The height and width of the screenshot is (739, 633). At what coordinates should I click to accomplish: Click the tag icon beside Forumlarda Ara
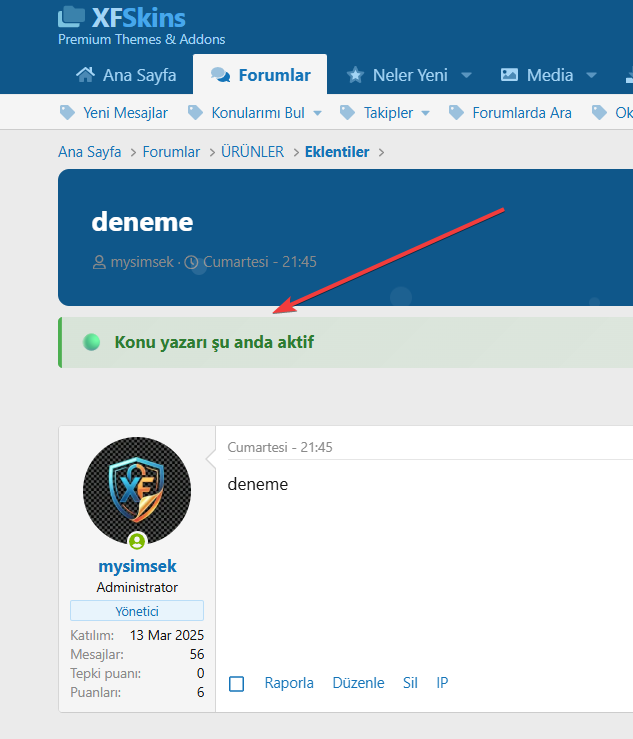click(456, 113)
